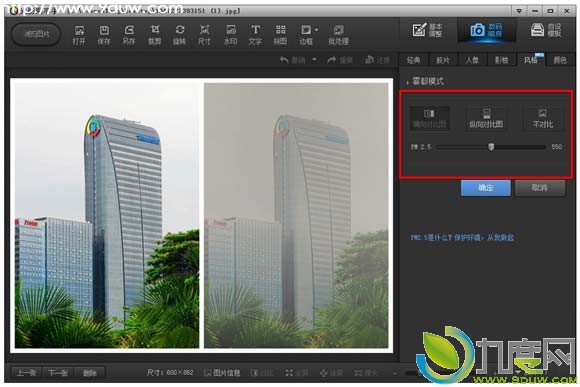Select the 颜色 color effects tab
The height and width of the screenshot is (387, 580).
560,60
